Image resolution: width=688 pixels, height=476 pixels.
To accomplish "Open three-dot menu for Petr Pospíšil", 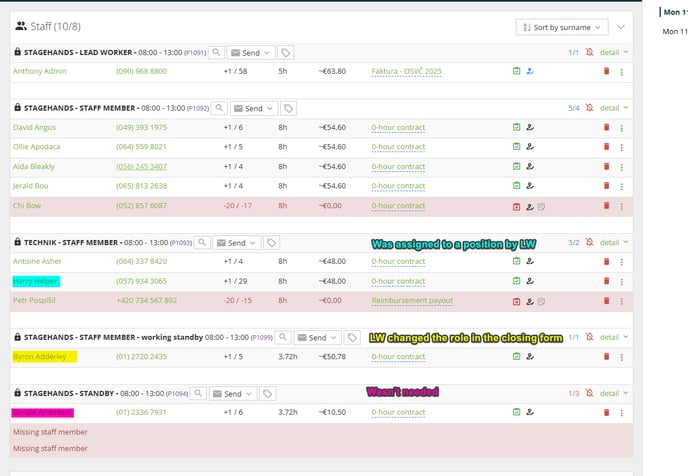I will [622, 301].
